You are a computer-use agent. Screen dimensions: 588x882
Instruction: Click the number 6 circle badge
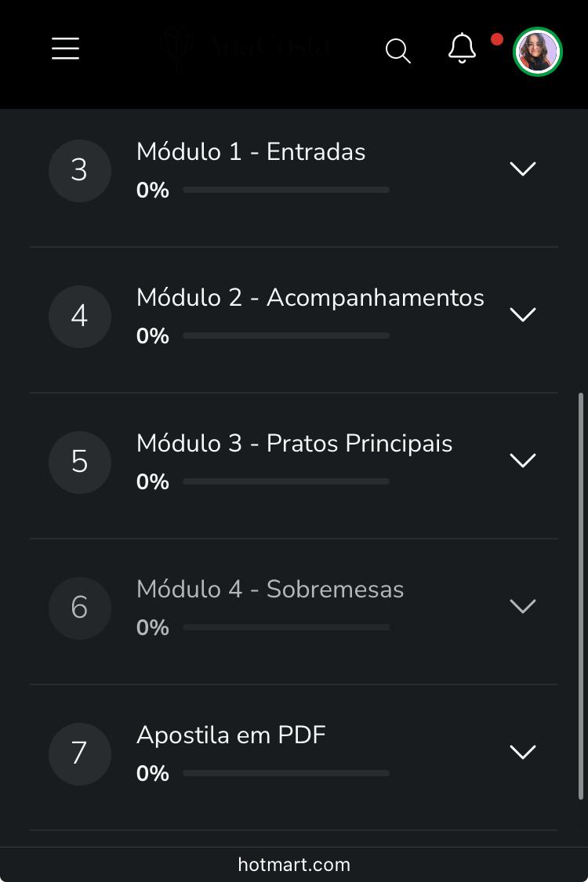(79, 608)
